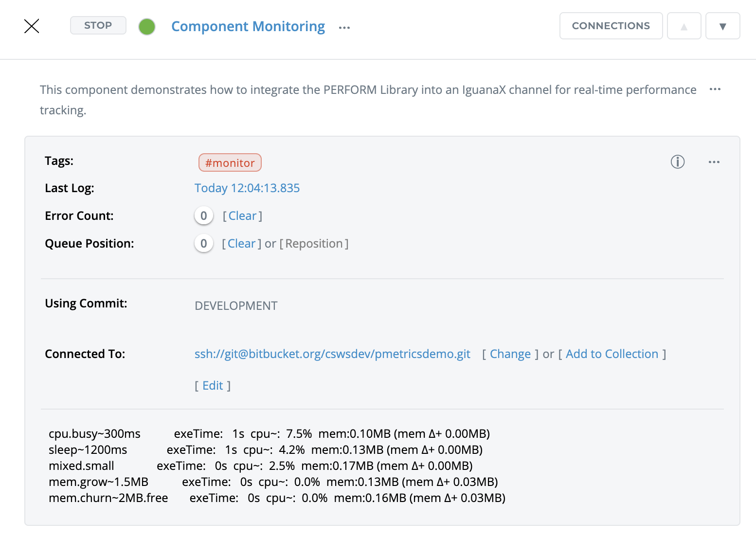The height and width of the screenshot is (538, 756).
Task: Select the #monitor tag
Action: [x=230, y=163]
